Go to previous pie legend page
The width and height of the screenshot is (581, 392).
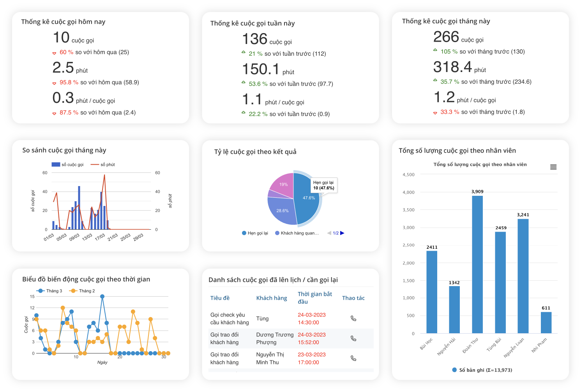click(x=329, y=233)
